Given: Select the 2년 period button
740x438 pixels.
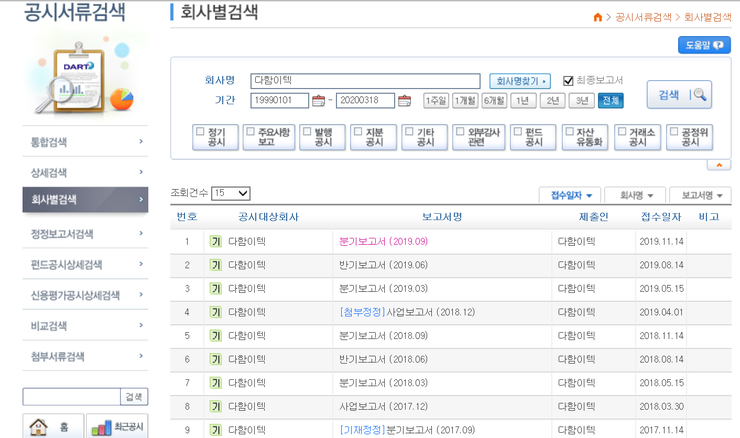Looking at the screenshot, I should 553,101.
